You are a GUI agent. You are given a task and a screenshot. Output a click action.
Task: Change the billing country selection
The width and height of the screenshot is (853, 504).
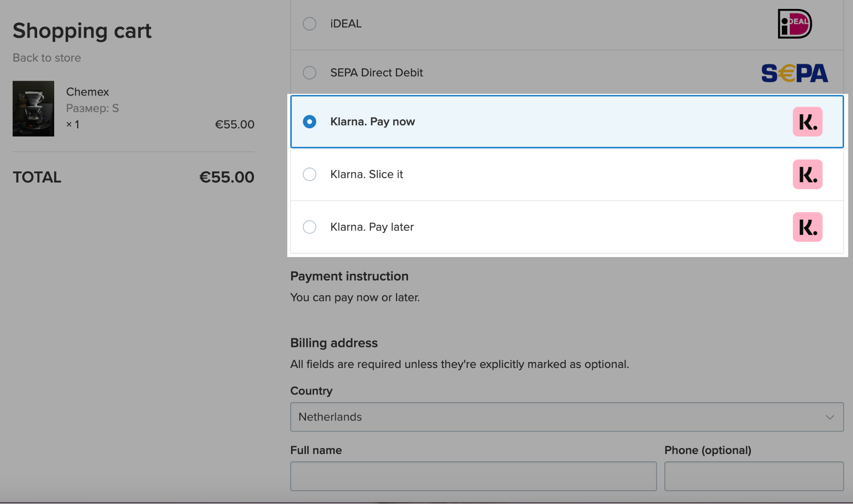(566, 417)
